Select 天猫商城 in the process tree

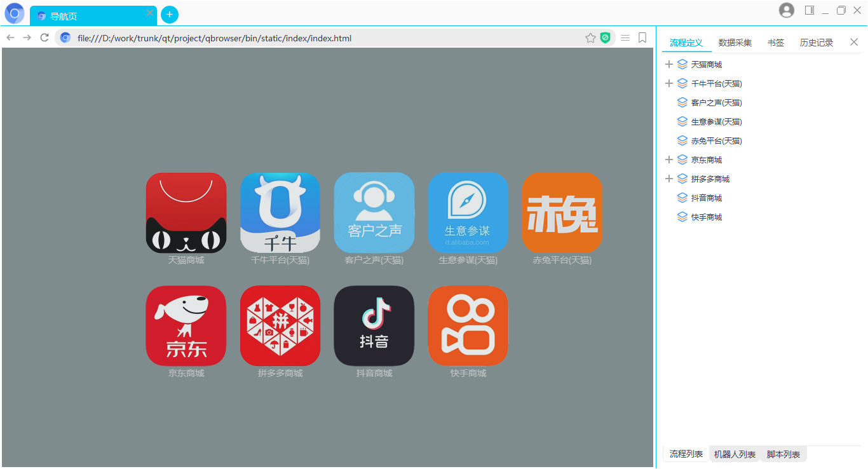(707, 65)
